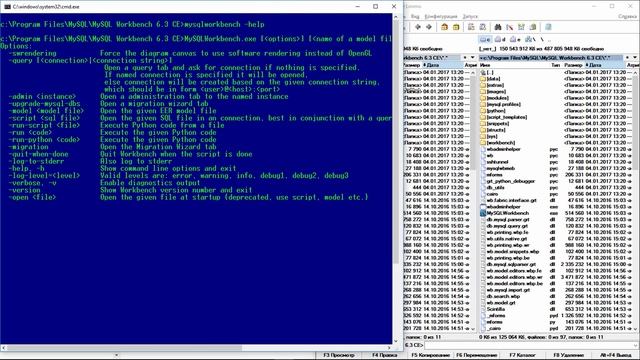Click the red-marked icon right of the binoculars

pyautogui.click(x=509, y=27)
